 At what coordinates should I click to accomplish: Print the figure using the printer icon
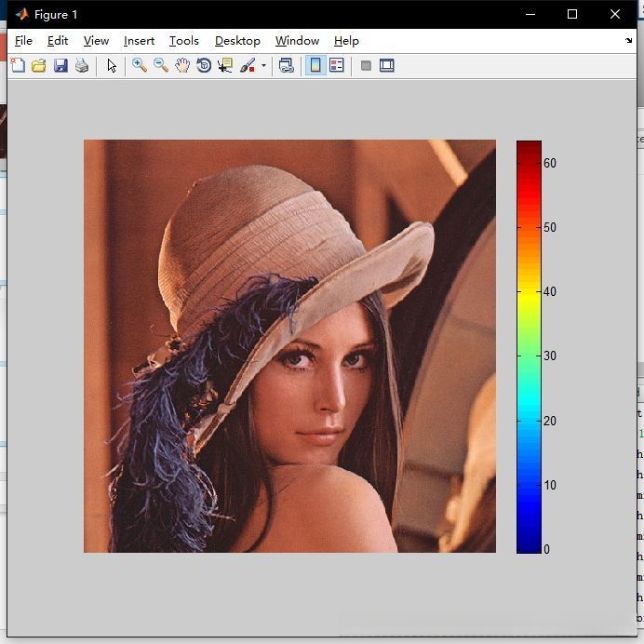(x=82, y=65)
